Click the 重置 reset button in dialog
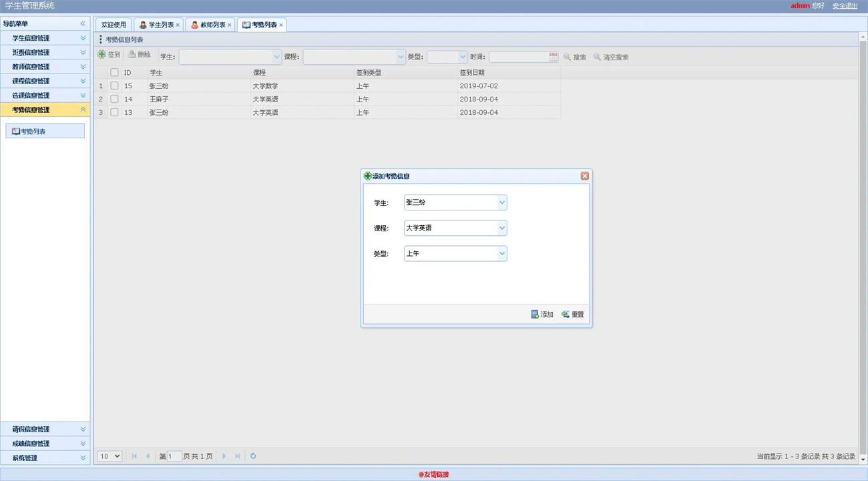The image size is (868, 481). point(573,314)
